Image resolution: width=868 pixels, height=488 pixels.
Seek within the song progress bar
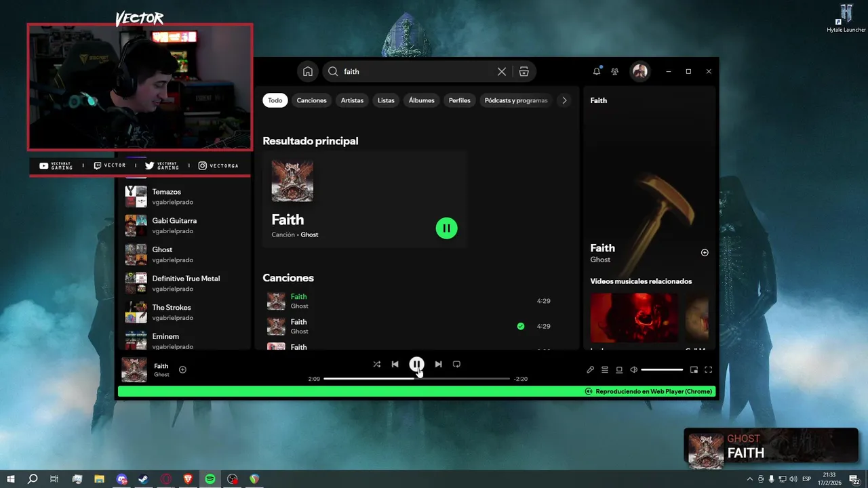(416, 378)
